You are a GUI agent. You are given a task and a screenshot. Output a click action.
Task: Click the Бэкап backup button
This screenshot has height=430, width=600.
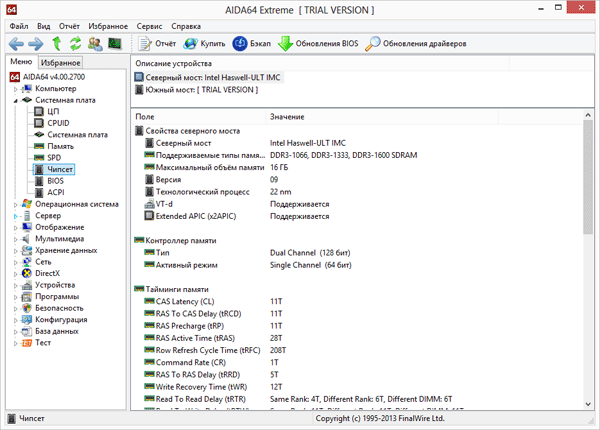[252, 44]
